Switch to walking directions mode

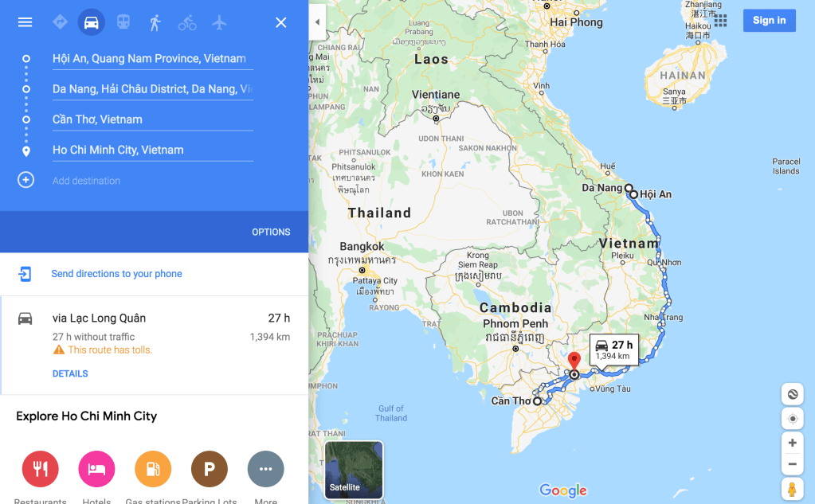click(x=155, y=22)
